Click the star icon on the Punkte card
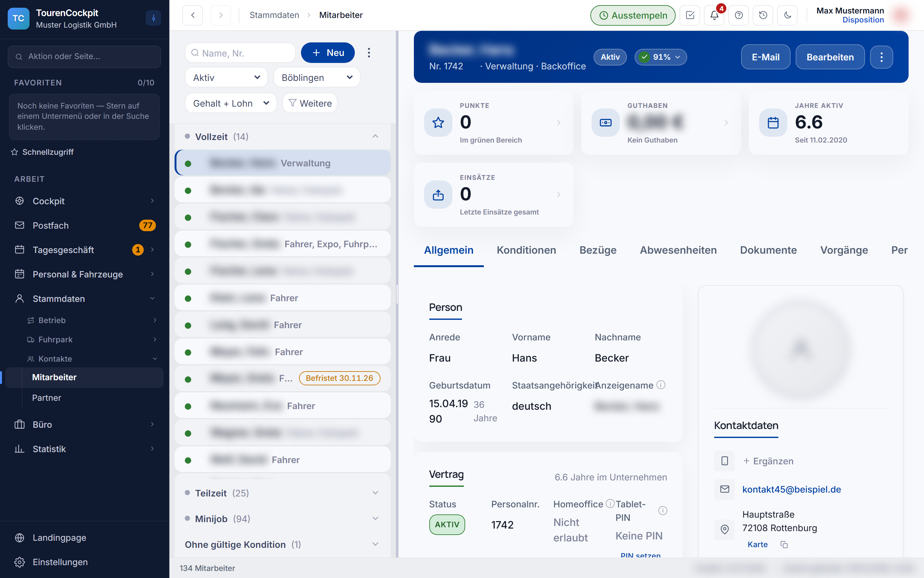 (x=438, y=123)
